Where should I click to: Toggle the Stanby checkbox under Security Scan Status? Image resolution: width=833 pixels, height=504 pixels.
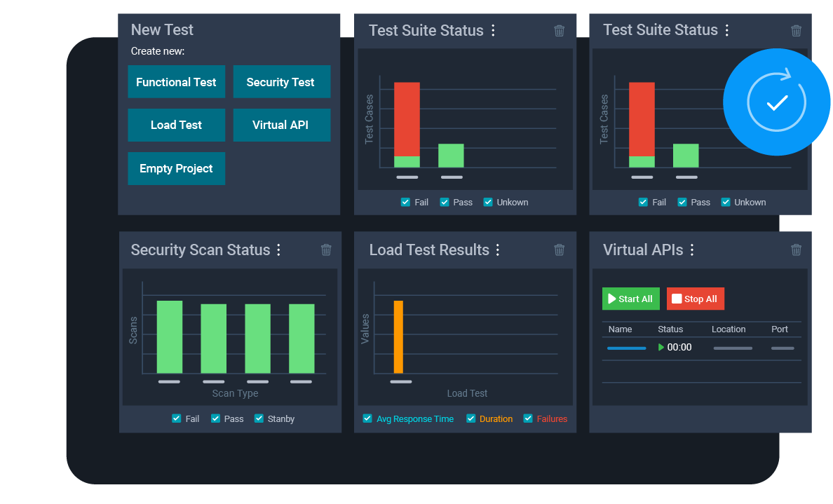pos(259,418)
